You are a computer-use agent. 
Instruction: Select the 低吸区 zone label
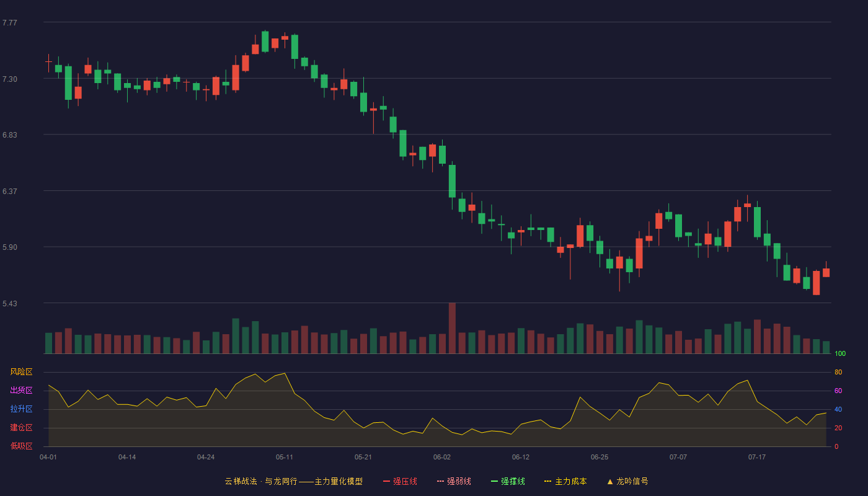click(x=21, y=446)
